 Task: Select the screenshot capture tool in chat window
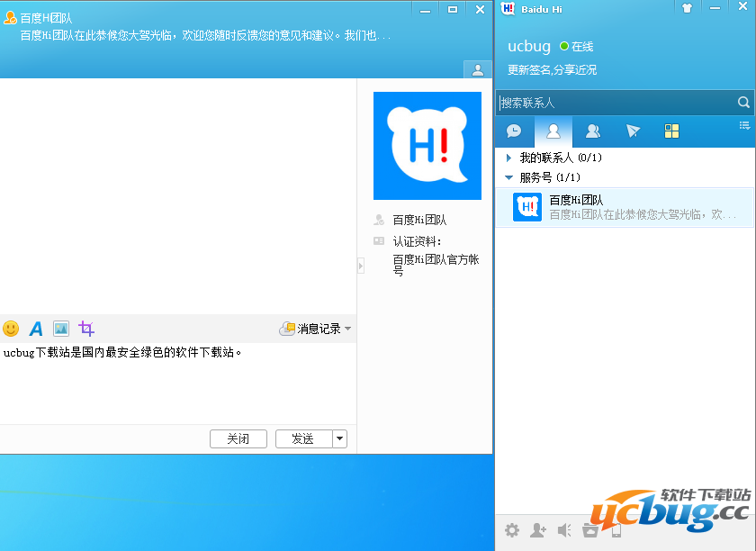click(x=85, y=329)
